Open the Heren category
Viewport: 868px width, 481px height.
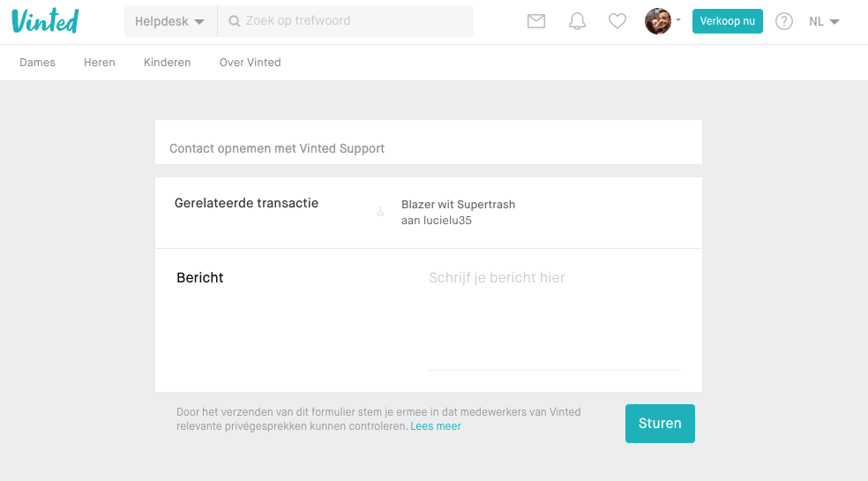pyautogui.click(x=100, y=63)
